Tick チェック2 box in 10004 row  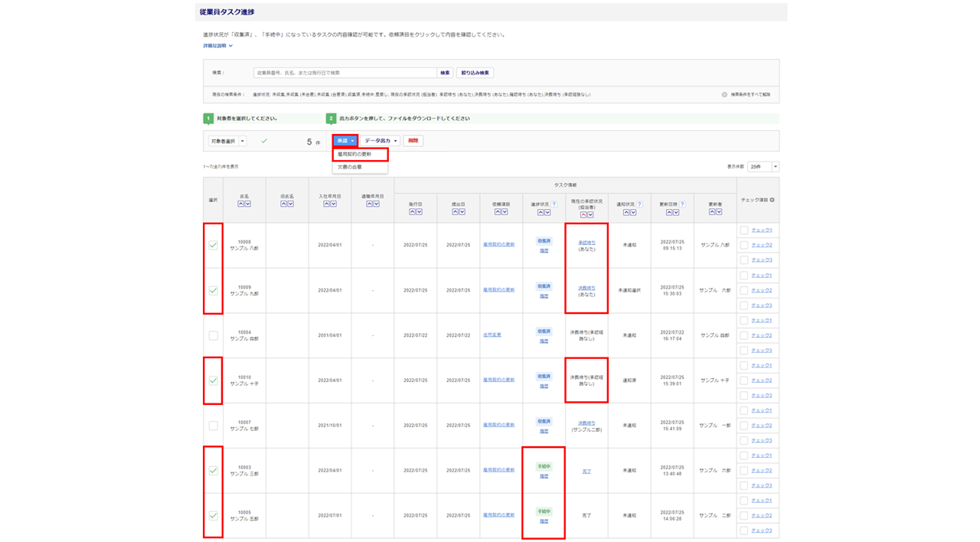[x=743, y=335]
